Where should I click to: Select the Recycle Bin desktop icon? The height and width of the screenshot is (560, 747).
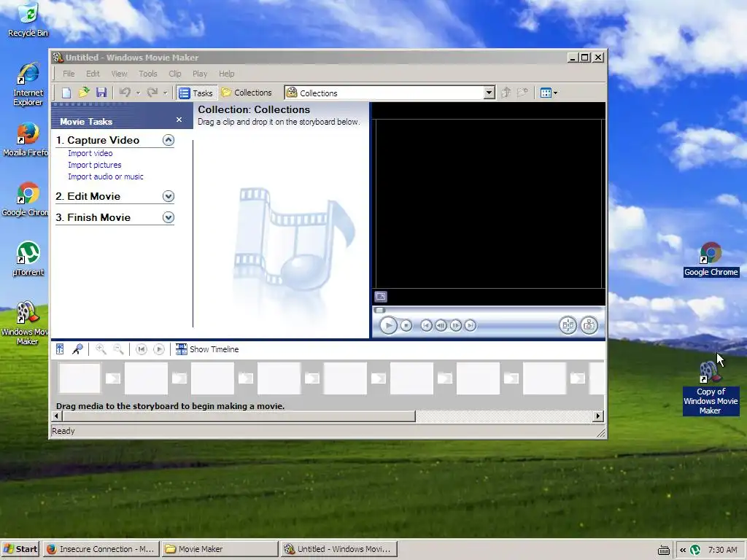pos(28,20)
